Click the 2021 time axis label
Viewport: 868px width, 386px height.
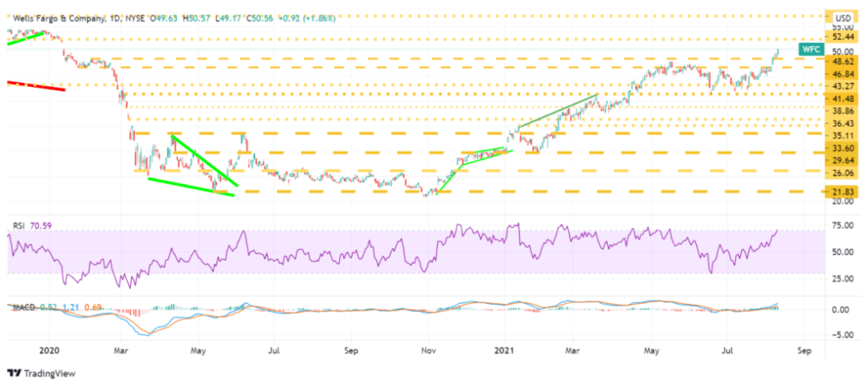click(504, 351)
